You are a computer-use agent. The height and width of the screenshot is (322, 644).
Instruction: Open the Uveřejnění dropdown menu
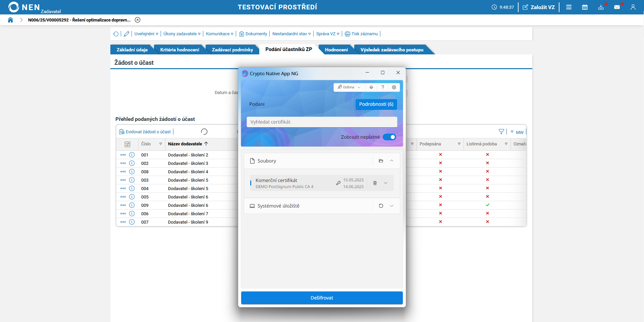[146, 34]
